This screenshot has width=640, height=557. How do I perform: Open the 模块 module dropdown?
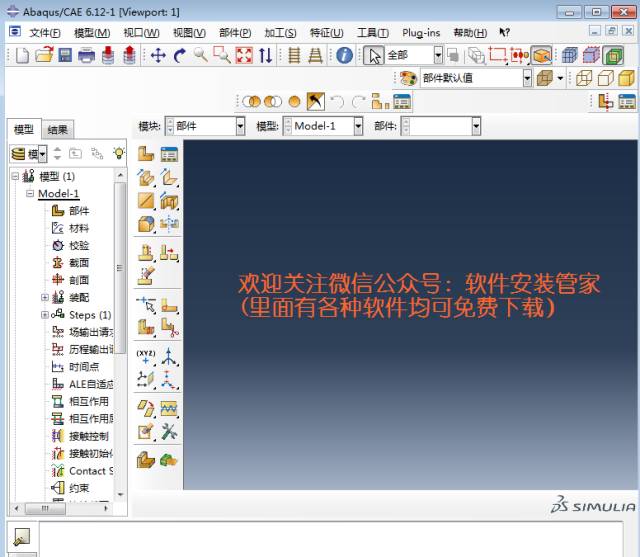pos(240,126)
